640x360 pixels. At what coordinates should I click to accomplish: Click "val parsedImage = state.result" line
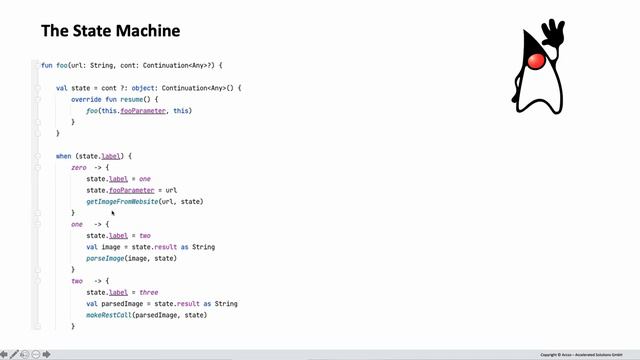point(162,304)
